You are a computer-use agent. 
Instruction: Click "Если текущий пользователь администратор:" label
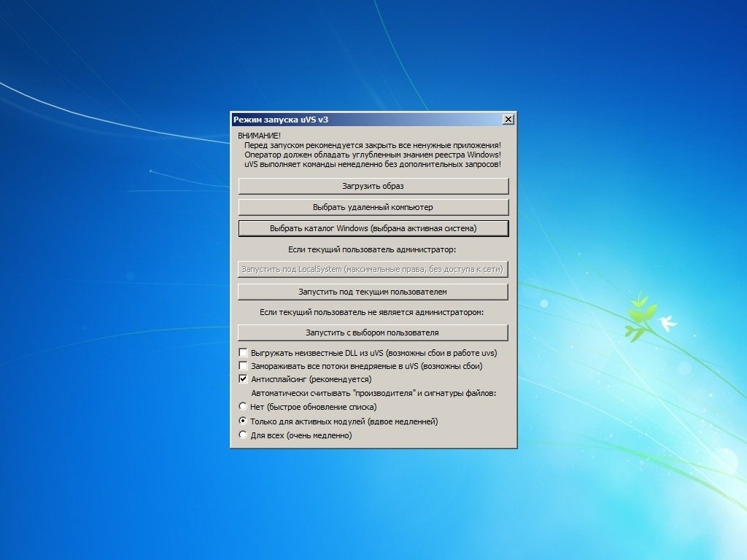pos(372,249)
